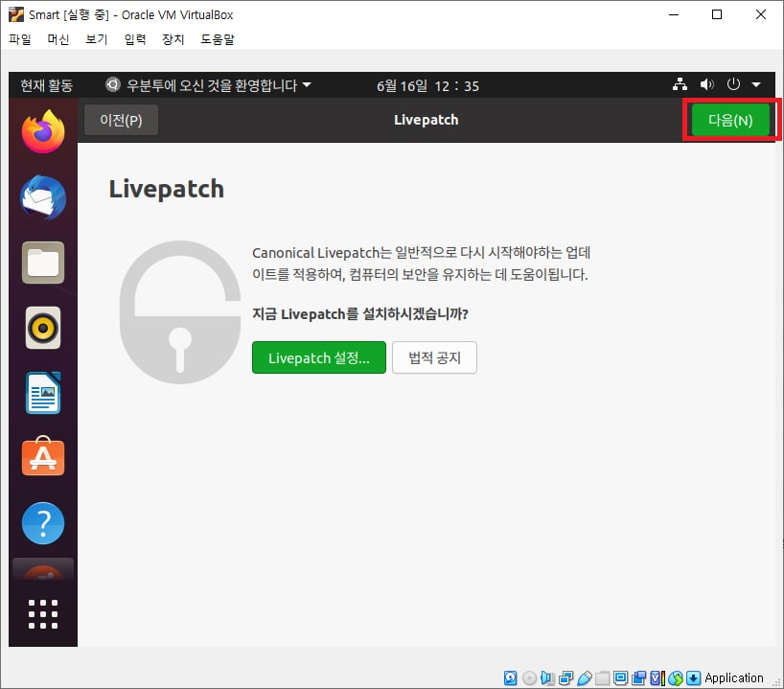Viewport: 784px width, 689px height.
Task: Click the network adapters status icon
Action: coord(566,678)
